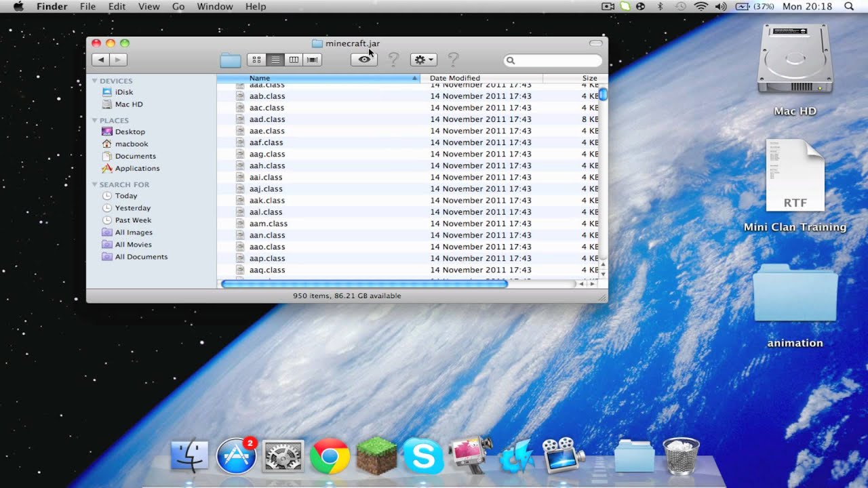Screen dimensions: 868x488
Task: Reverse sort order using Name column header
Action: click(x=318, y=78)
